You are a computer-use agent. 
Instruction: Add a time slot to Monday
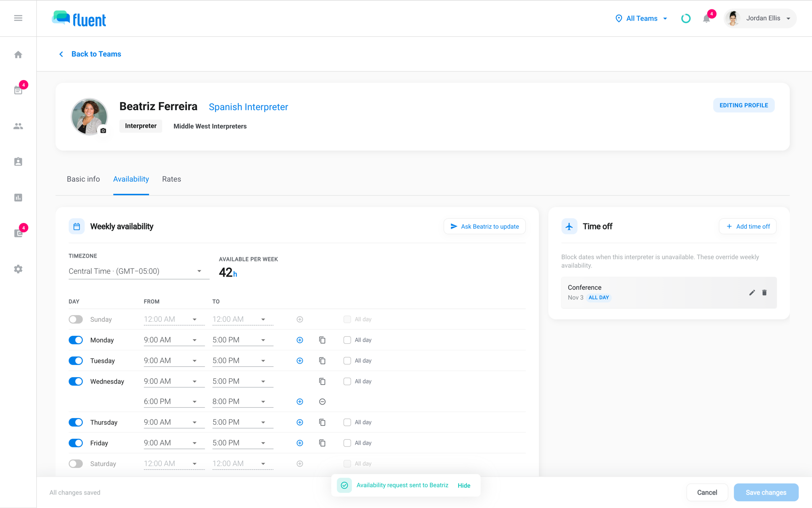point(300,340)
